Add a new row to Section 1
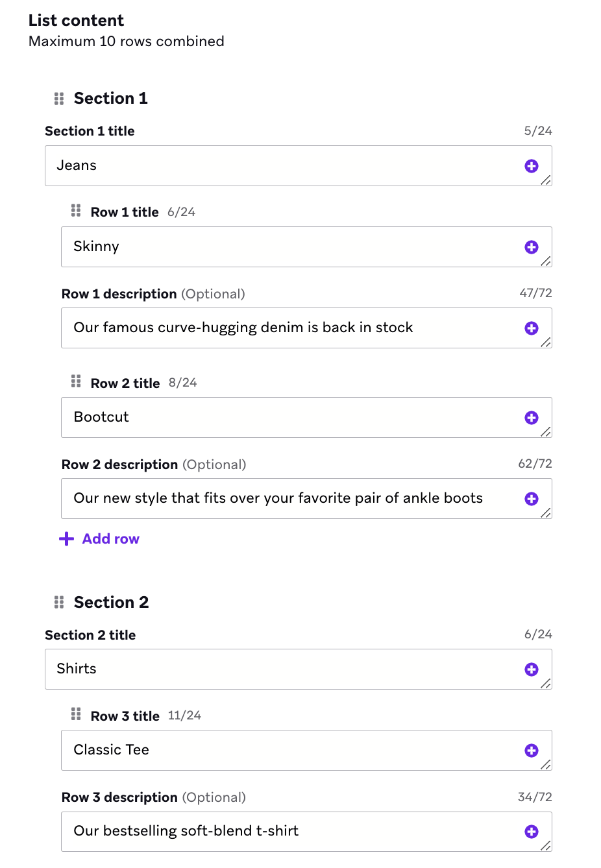 point(99,539)
